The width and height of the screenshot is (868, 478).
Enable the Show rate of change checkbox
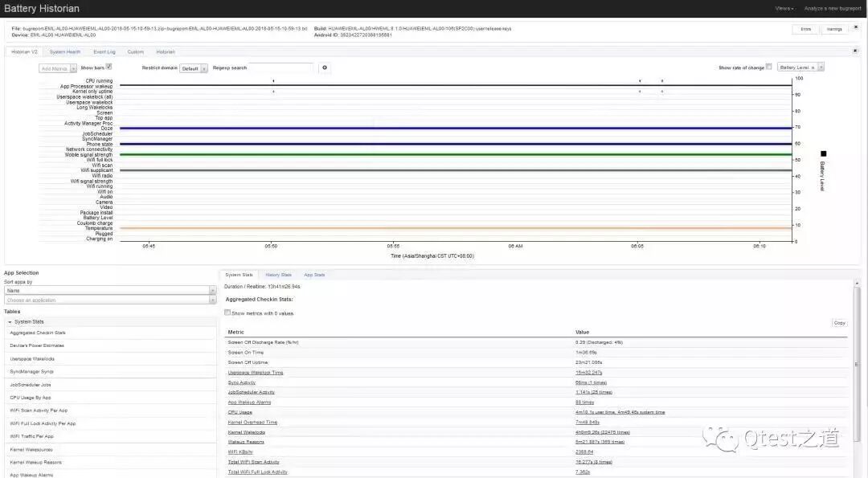[x=769, y=67]
